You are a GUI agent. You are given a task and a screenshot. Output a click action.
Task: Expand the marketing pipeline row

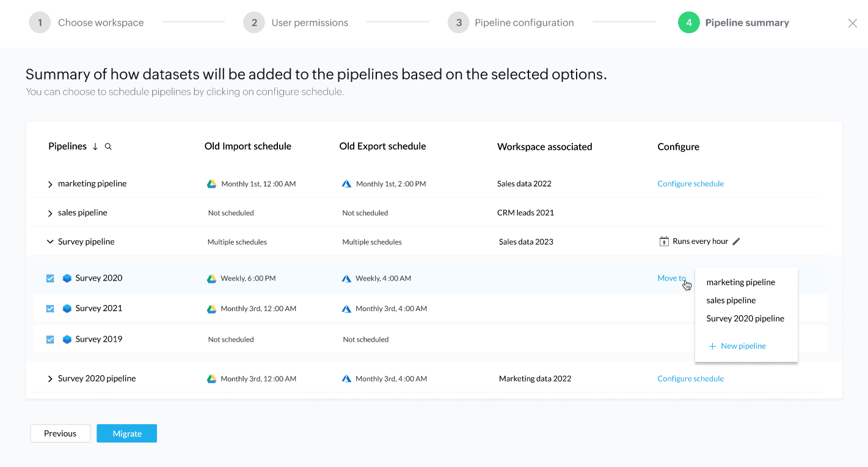point(50,184)
